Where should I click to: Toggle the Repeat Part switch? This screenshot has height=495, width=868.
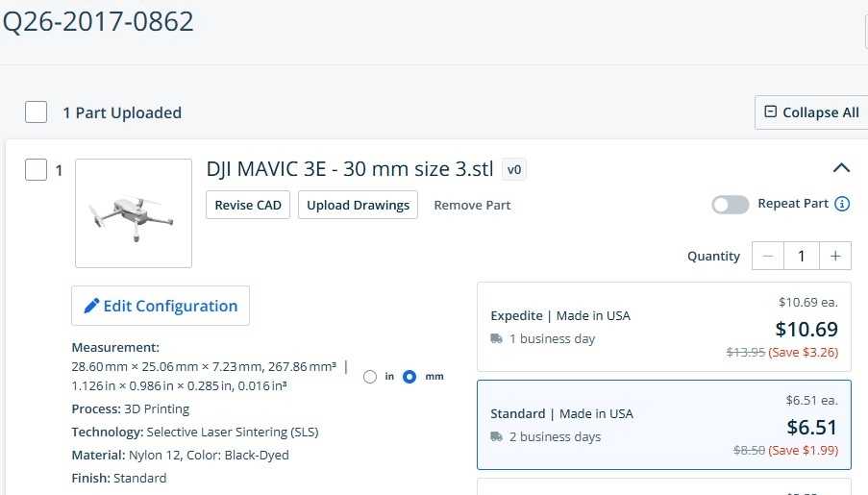731,205
